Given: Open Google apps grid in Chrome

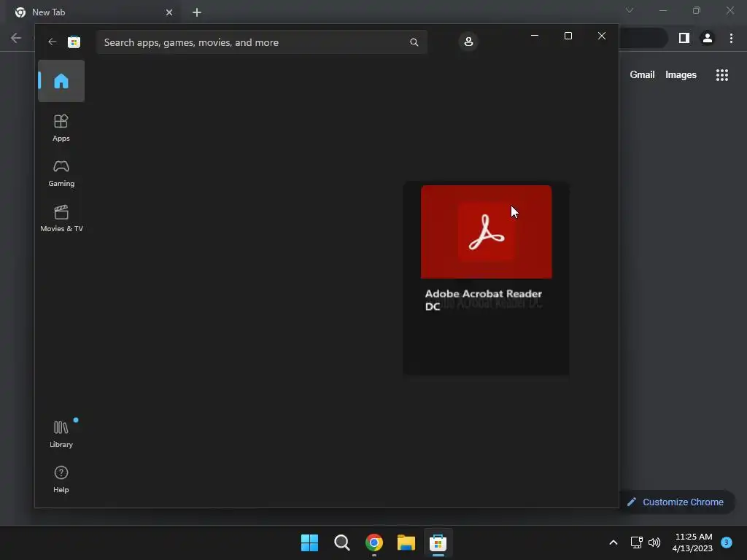Looking at the screenshot, I should (722, 75).
